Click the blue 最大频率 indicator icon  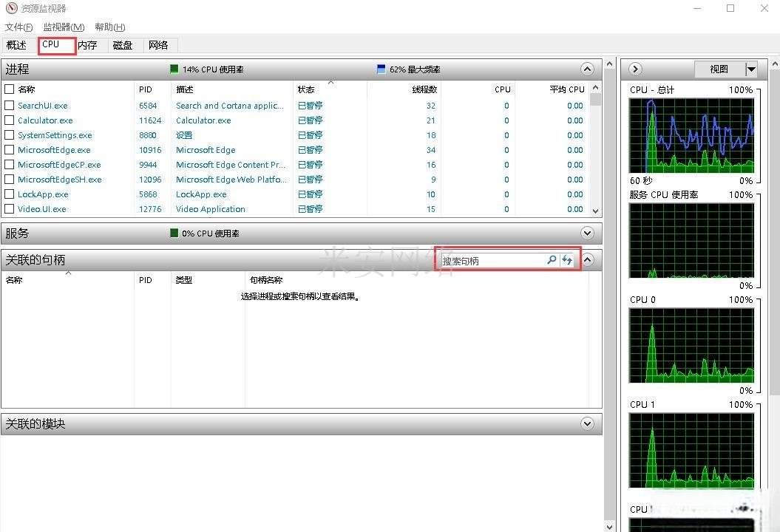tap(381, 69)
